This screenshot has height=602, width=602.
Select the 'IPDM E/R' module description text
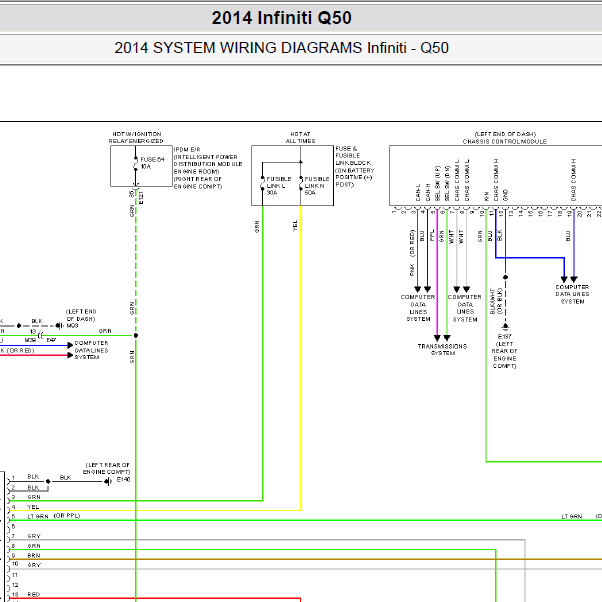pyautogui.click(x=208, y=168)
